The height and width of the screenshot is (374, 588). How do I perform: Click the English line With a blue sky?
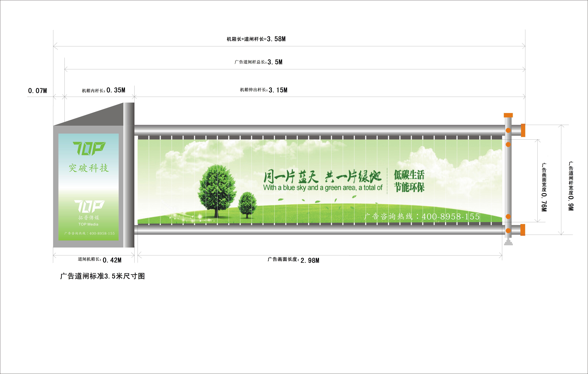click(x=323, y=188)
